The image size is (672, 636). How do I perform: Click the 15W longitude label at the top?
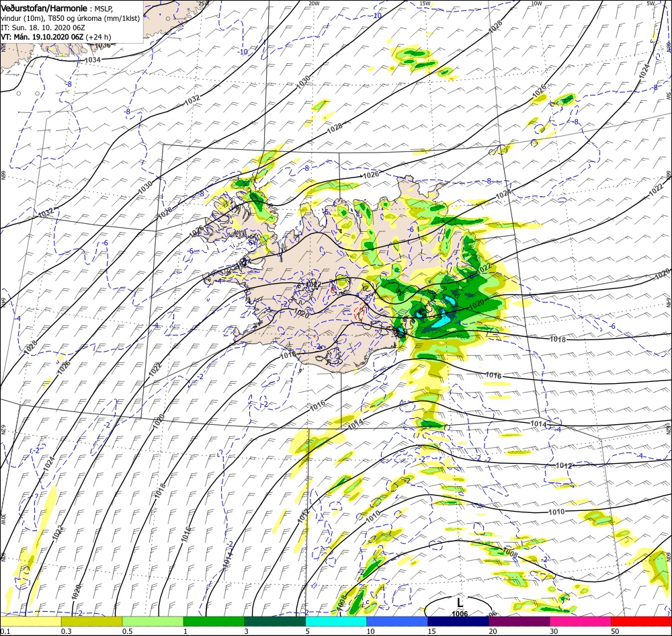(x=425, y=3)
